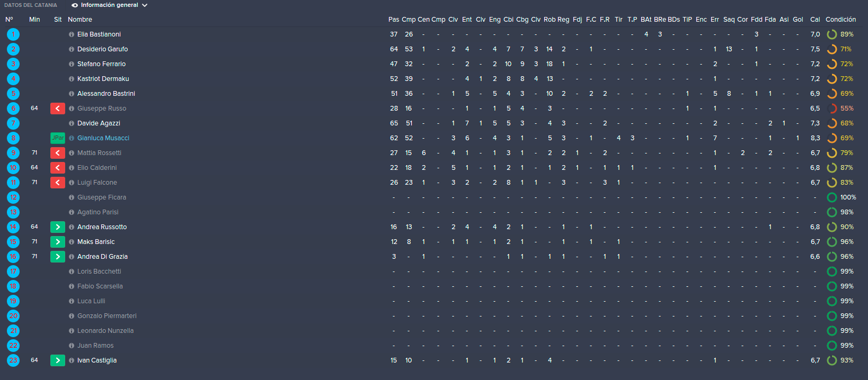Viewport: 868px width, 380px height.
Task: Click info icon beside Elia Bastianoni
Action: click(x=72, y=34)
